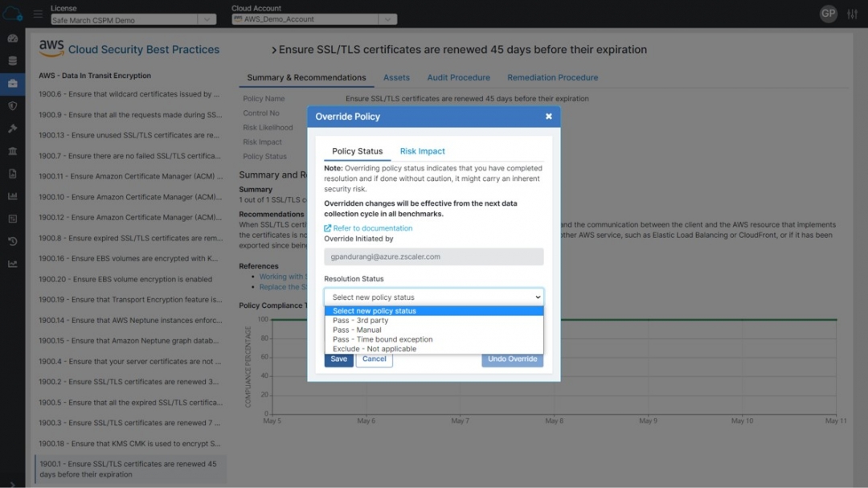Open the Cloud Account dropdown
The height and width of the screenshot is (488, 868).
point(313,19)
